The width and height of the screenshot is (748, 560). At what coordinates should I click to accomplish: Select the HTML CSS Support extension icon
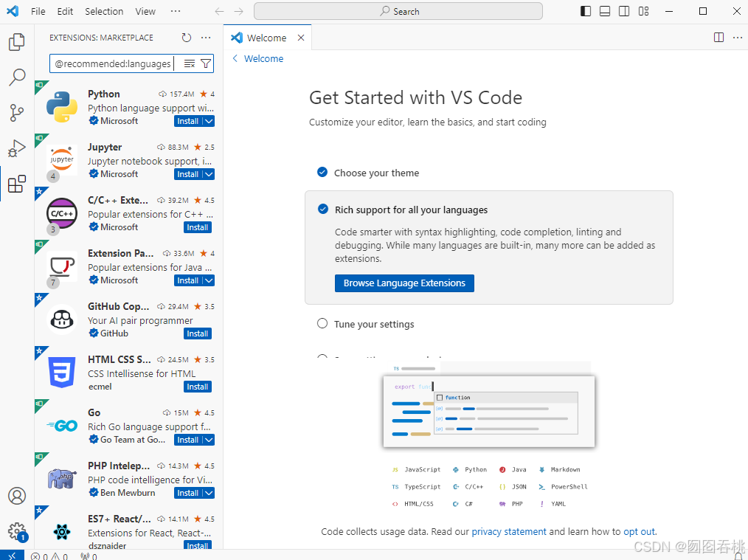(62, 372)
